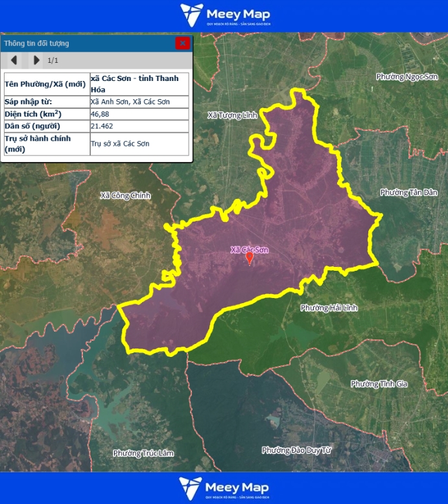Click Phường Hải Lĩnh map label

coord(329,308)
